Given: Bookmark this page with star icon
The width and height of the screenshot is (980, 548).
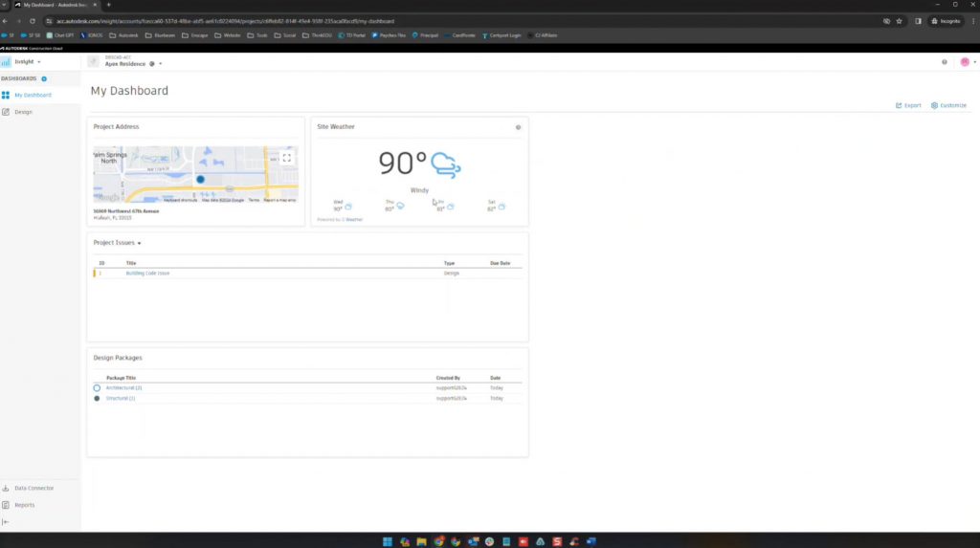Looking at the screenshot, I should click(x=899, y=20).
